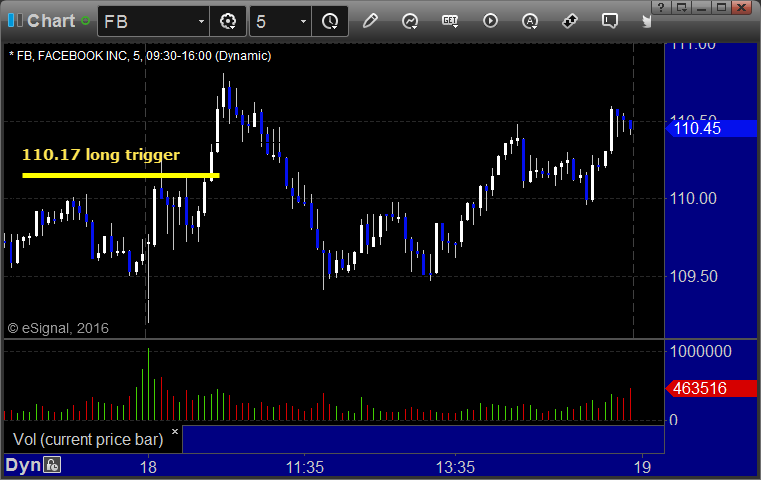Click the 110.45 current price marker
The height and width of the screenshot is (480, 761).
[711, 129]
